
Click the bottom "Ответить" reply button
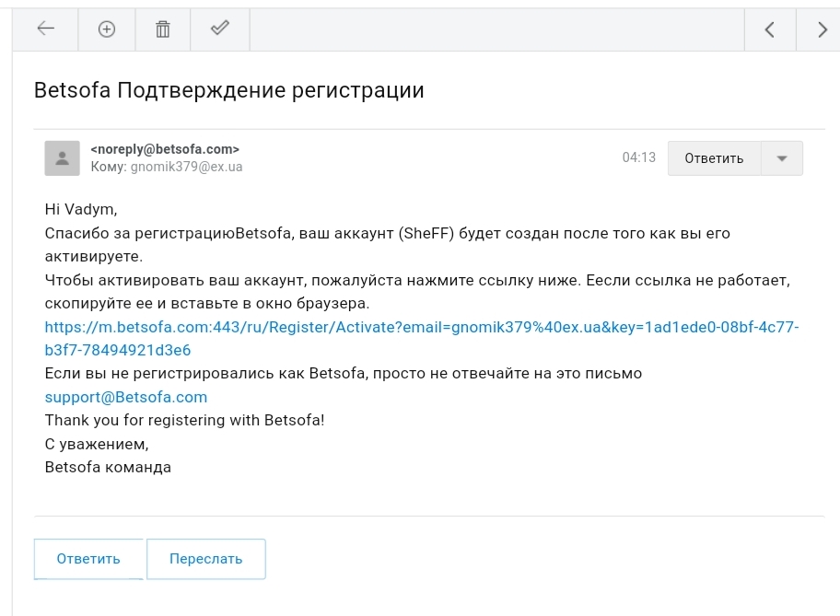pos(87,558)
